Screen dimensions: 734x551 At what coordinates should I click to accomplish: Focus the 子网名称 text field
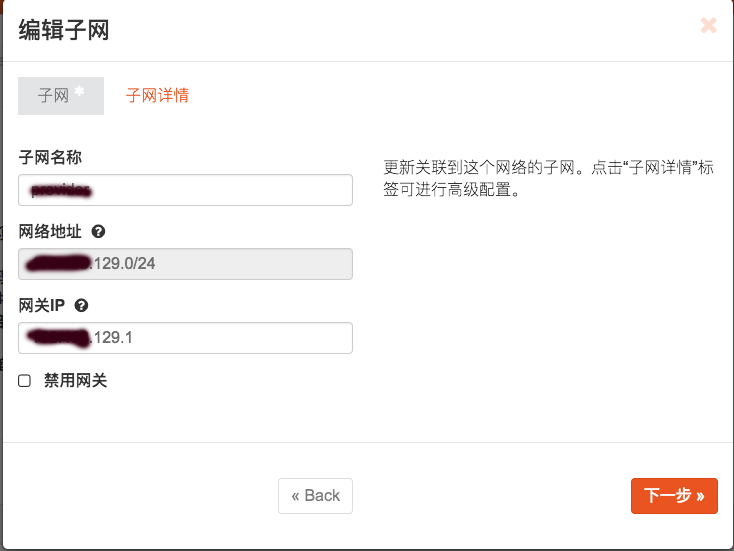[x=185, y=190]
